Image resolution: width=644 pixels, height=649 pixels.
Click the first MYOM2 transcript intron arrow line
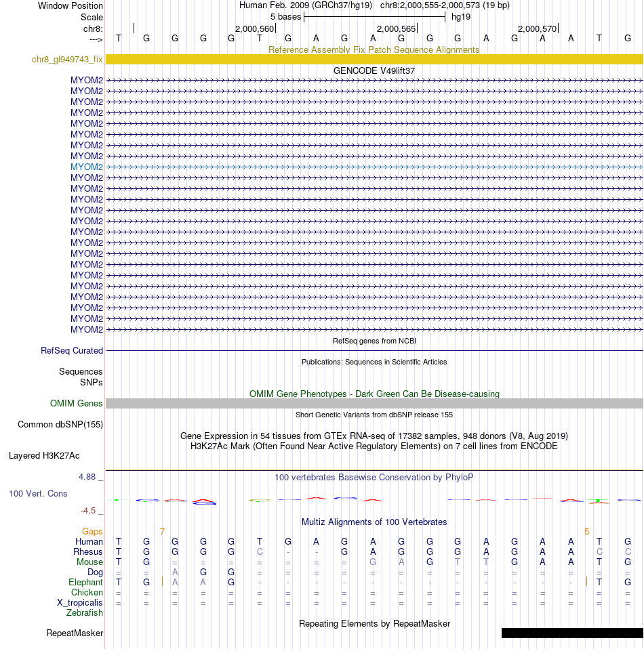(x=374, y=81)
